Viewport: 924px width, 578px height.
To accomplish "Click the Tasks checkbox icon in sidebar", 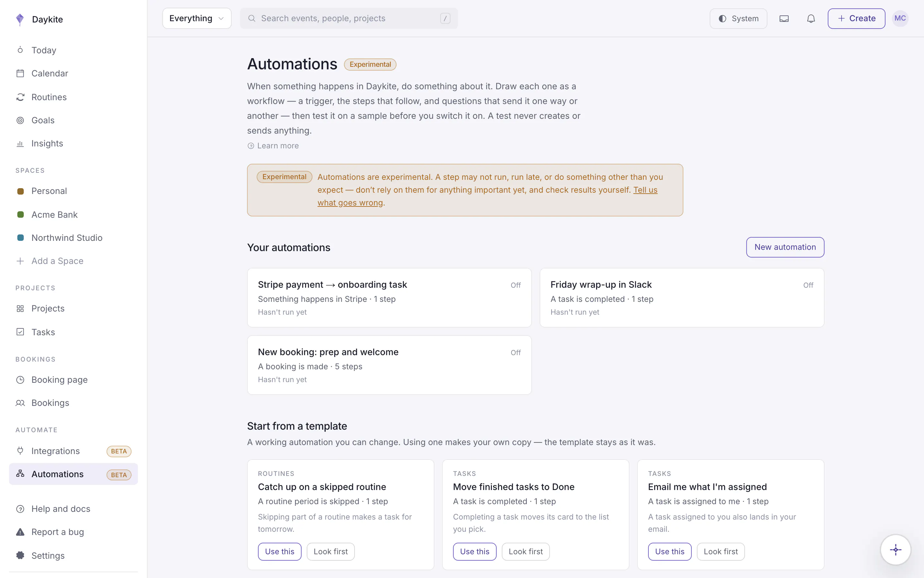I will 20,332.
